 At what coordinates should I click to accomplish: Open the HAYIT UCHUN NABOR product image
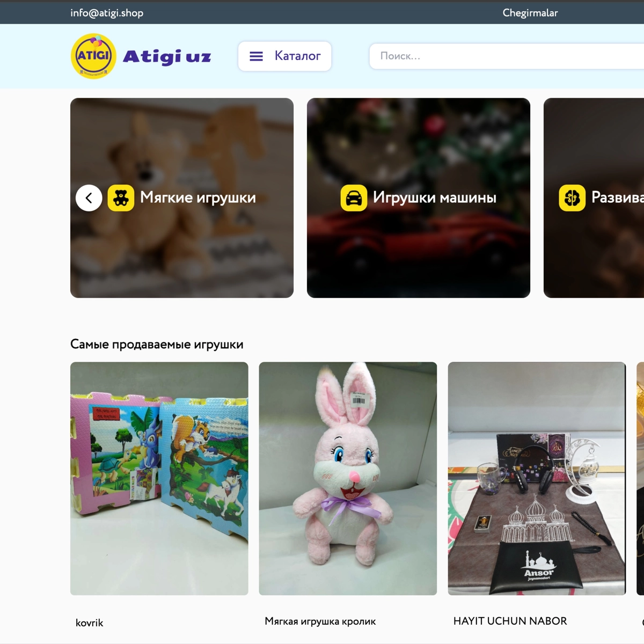[x=537, y=479]
